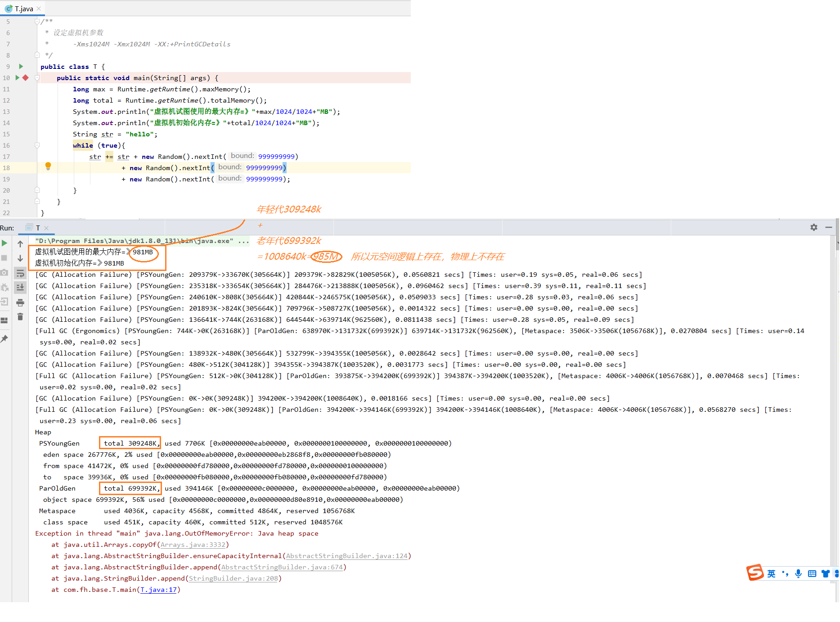
Task: Click the 'public class T {' code line
Action: [72, 67]
